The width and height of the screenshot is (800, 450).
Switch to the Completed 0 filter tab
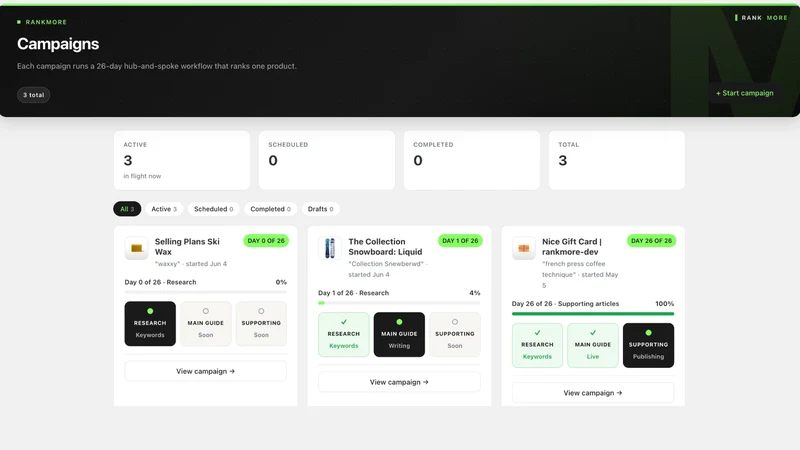(x=270, y=209)
